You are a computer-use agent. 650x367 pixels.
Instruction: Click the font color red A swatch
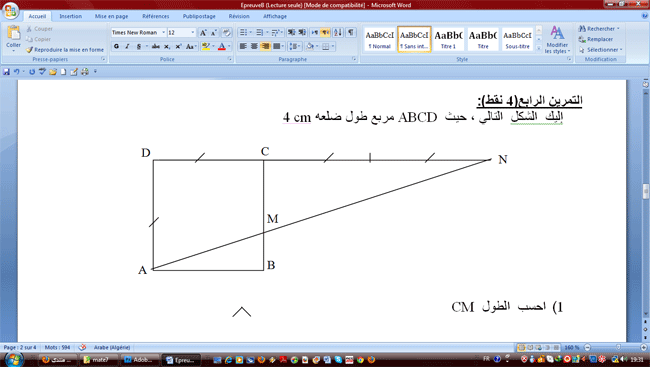click(222, 46)
